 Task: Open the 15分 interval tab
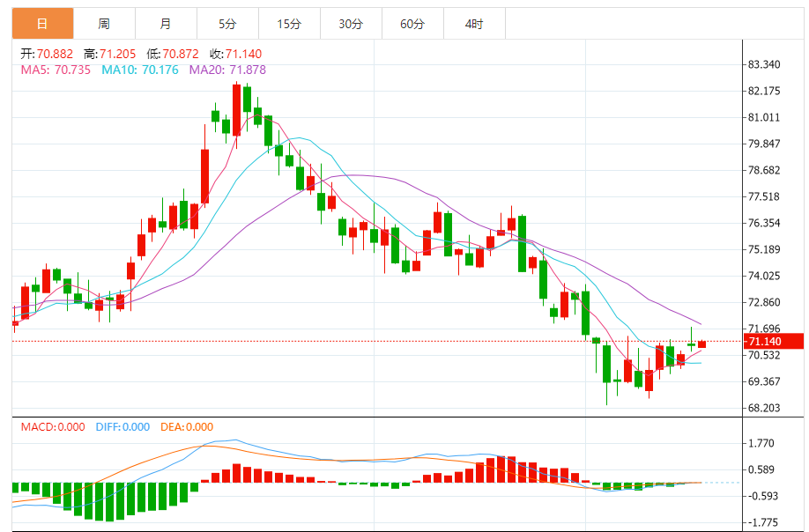coord(289,24)
